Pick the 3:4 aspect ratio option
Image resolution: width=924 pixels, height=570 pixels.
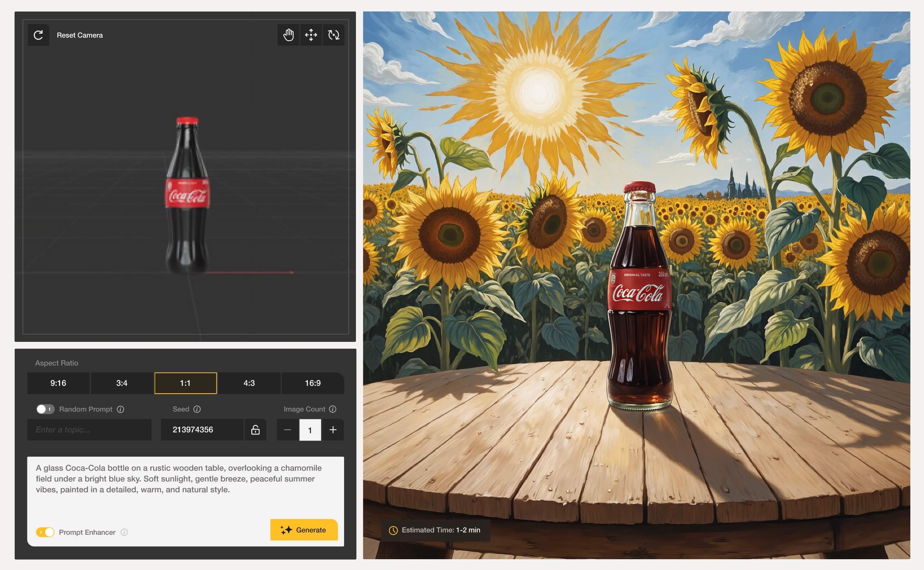[122, 383]
